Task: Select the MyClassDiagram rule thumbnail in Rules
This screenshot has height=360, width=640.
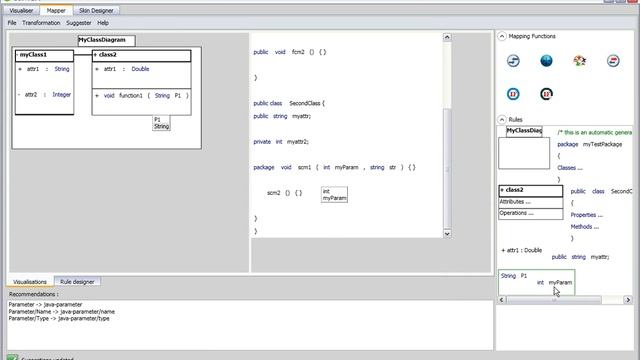Action: pyautogui.click(x=524, y=148)
